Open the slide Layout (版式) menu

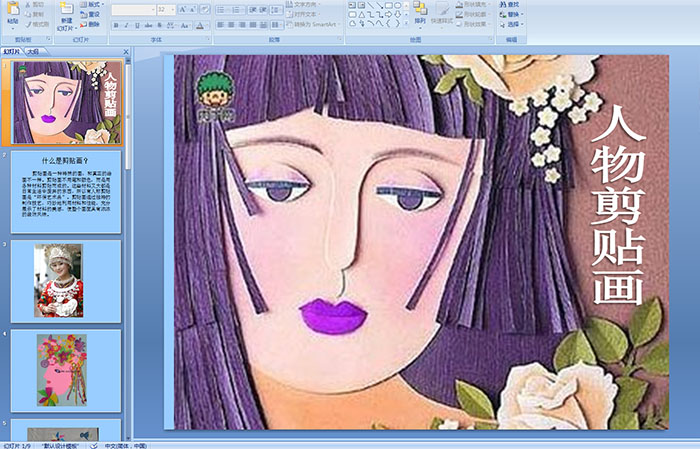pyautogui.click(x=92, y=4)
